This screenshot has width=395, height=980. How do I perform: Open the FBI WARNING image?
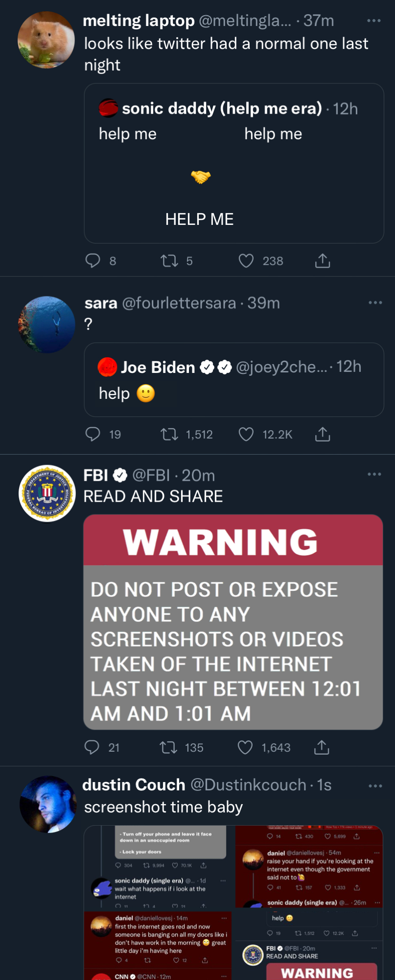(x=233, y=622)
